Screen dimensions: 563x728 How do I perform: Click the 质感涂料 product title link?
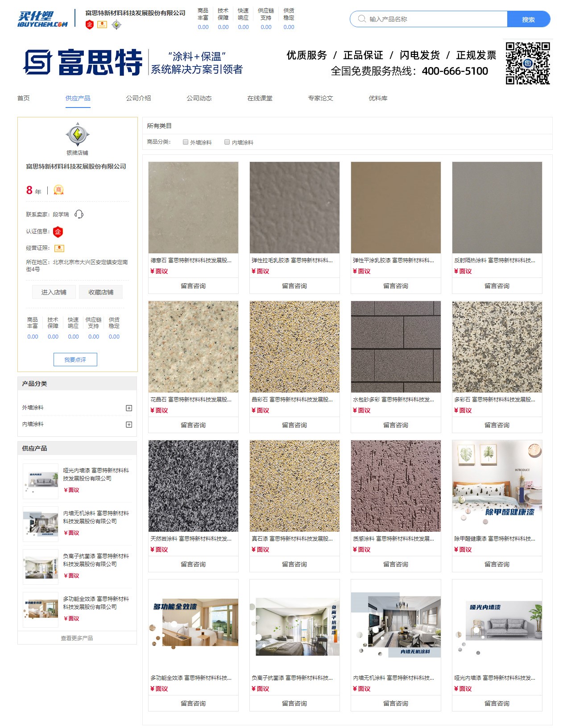point(393,539)
